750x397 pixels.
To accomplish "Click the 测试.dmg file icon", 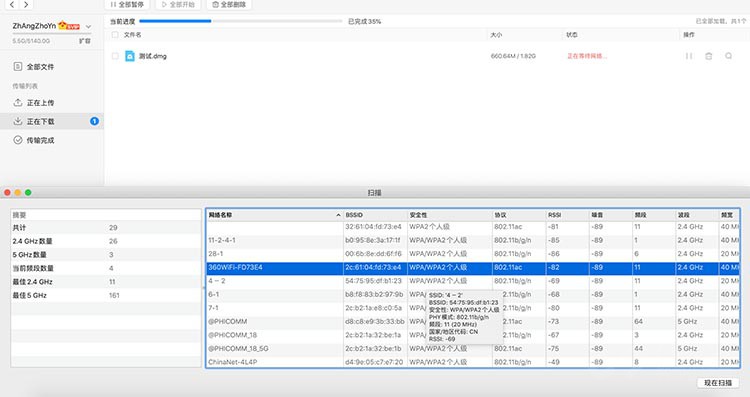I will 130,56.
